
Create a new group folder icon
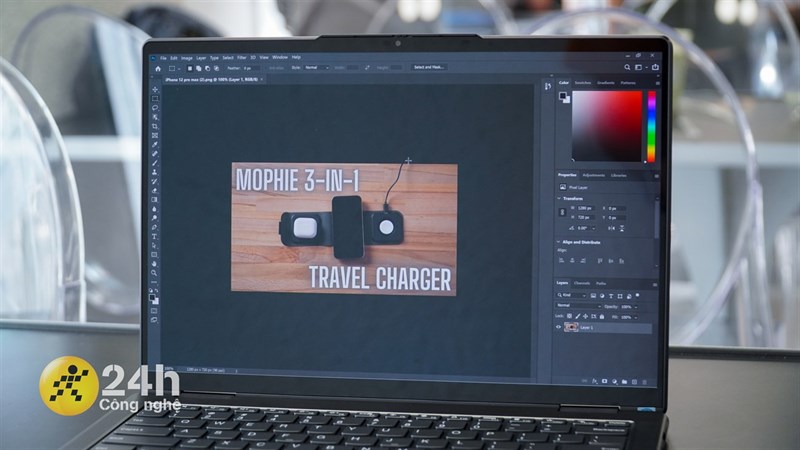pos(624,382)
